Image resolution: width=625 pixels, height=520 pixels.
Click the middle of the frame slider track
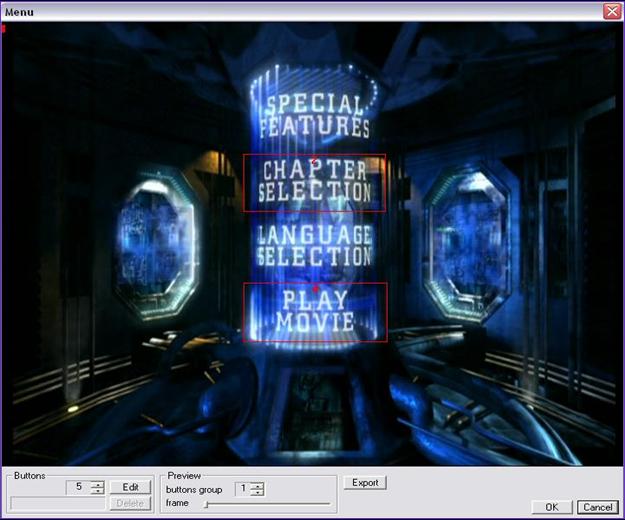pos(266,504)
